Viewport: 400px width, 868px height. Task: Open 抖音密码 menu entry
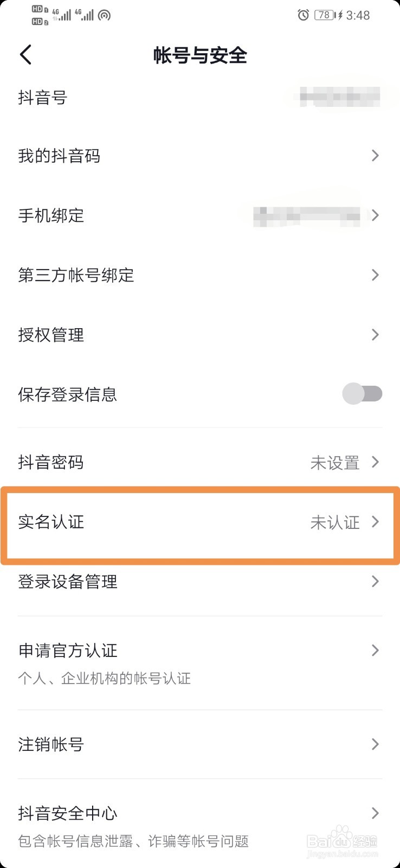(x=200, y=462)
